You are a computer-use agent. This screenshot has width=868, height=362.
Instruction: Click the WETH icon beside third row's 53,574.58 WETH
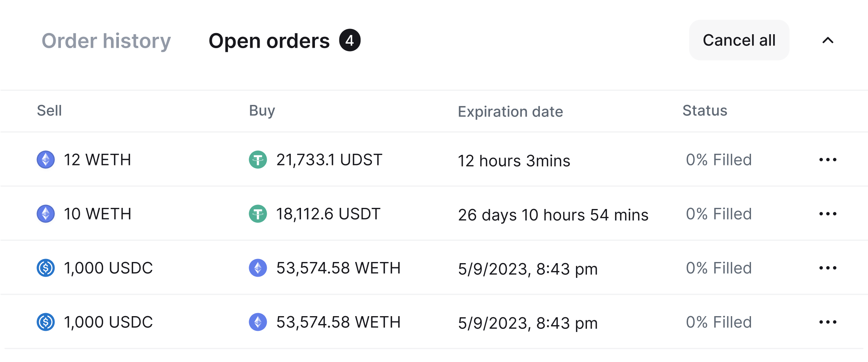[258, 268]
